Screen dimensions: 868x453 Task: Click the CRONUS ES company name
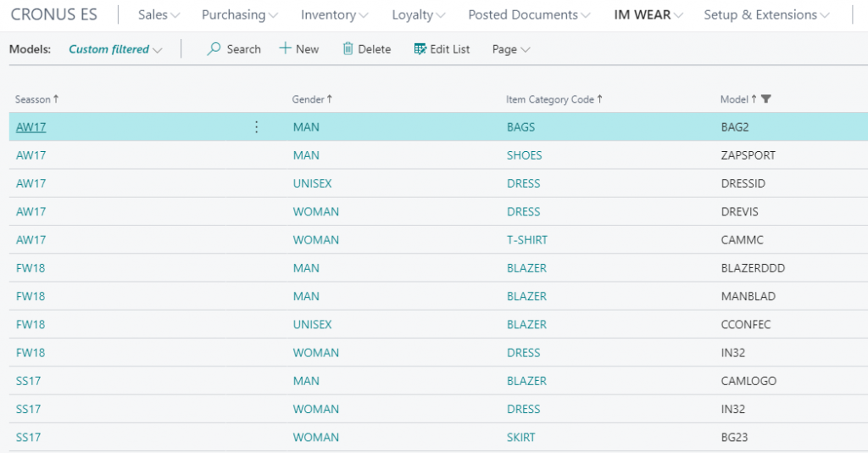(53, 14)
